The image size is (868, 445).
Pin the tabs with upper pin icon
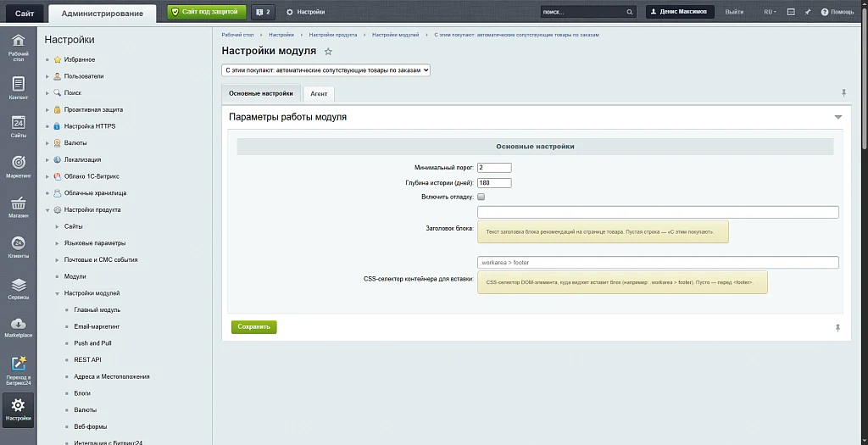[843, 93]
